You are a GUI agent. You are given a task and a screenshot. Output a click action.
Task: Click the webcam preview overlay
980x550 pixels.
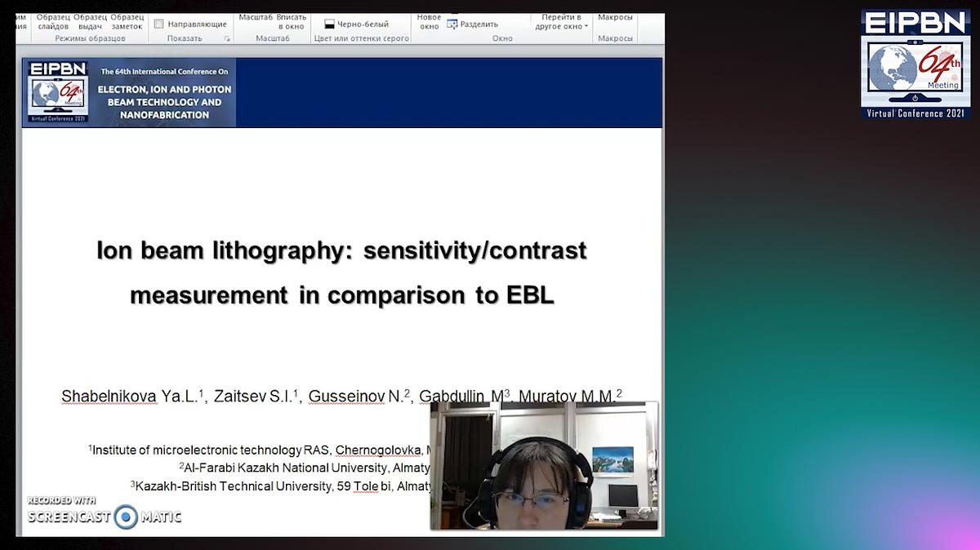tap(544, 465)
